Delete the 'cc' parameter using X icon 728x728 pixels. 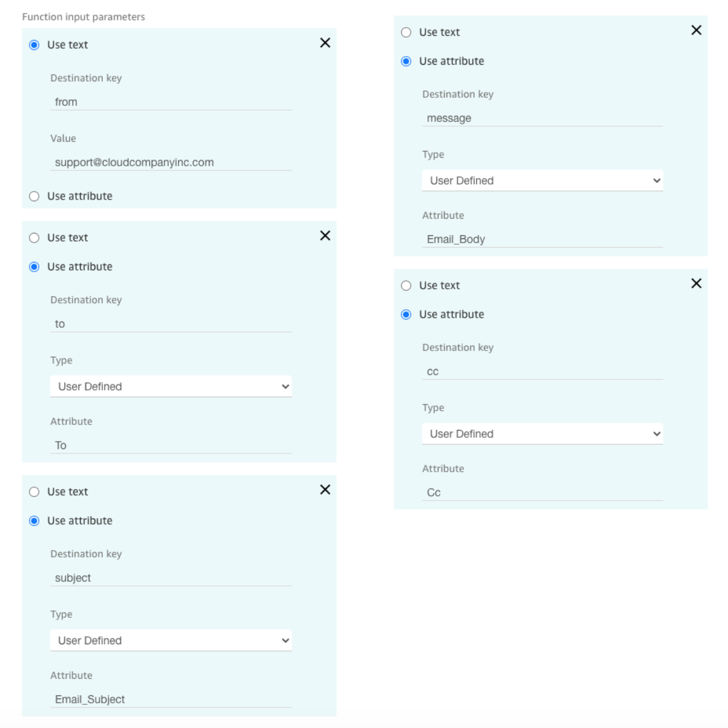click(x=696, y=283)
